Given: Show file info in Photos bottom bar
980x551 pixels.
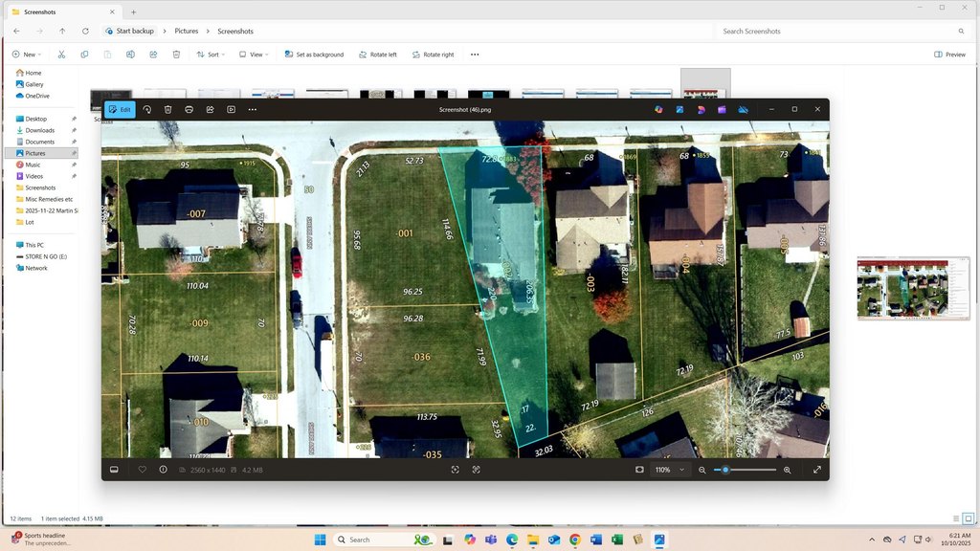Looking at the screenshot, I should [x=164, y=470].
